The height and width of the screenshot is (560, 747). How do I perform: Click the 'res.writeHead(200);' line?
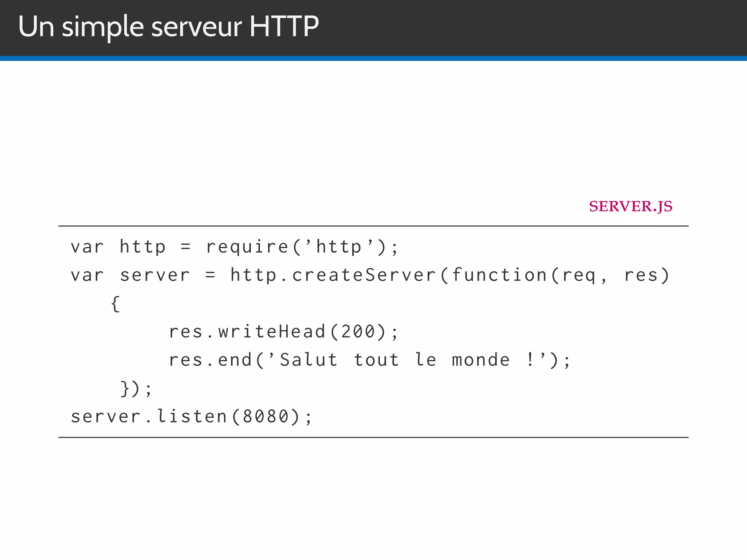pos(284,332)
